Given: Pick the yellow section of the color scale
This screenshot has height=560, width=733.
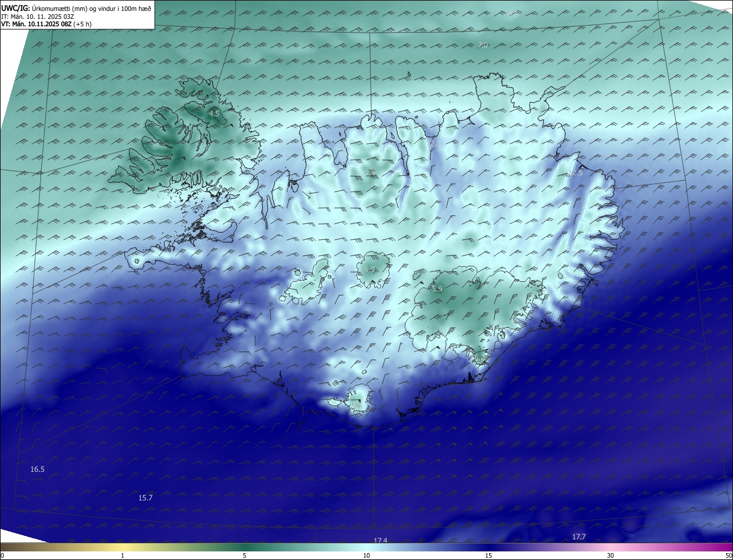Looking at the screenshot, I should tap(123, 547).
